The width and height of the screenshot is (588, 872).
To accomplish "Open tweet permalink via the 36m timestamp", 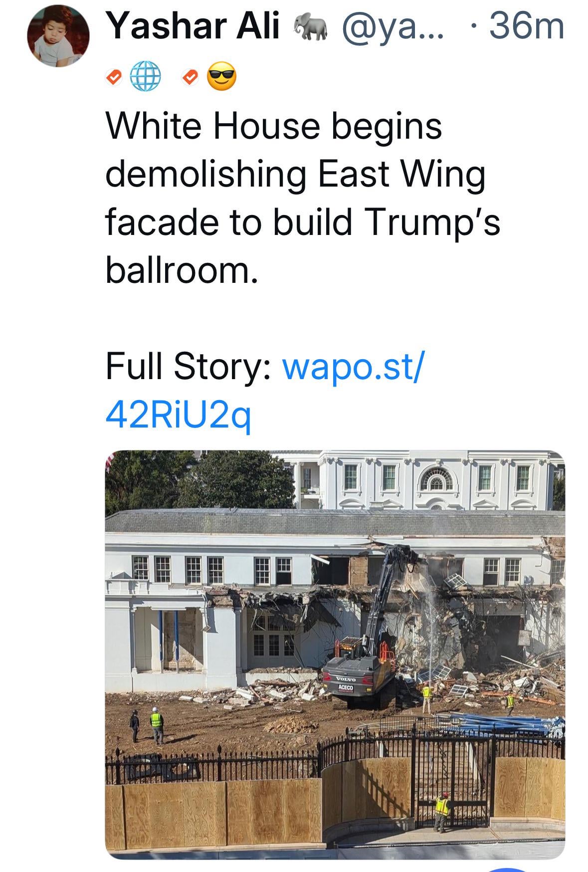I will [x=527, y=26].
